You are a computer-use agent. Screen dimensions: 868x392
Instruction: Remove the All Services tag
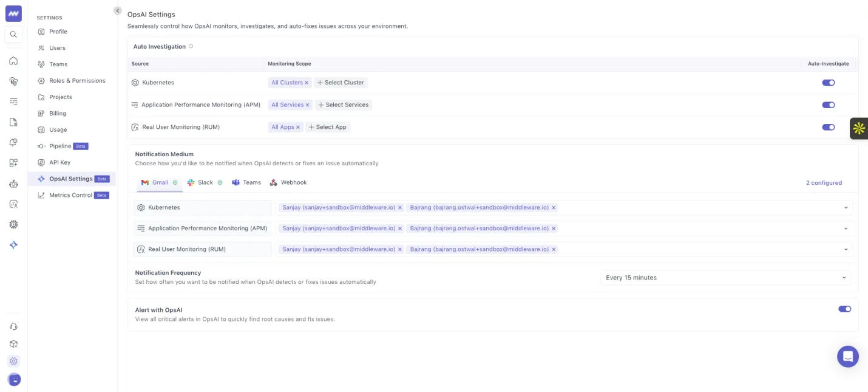tap(308, 105)
